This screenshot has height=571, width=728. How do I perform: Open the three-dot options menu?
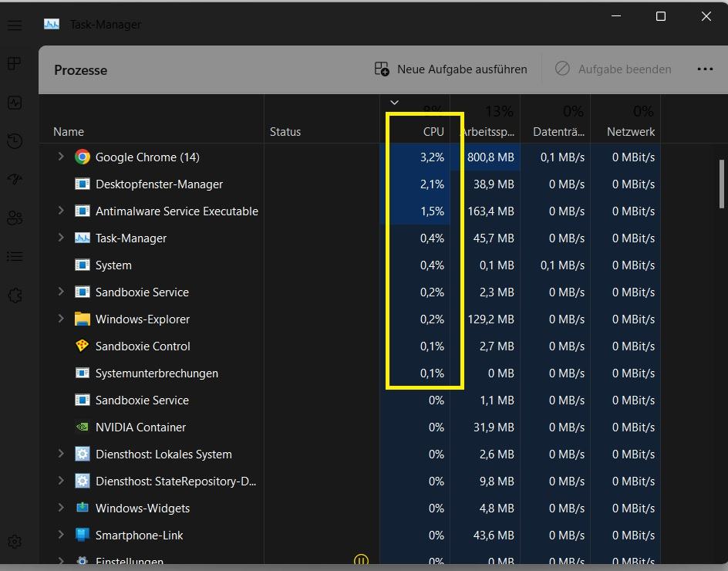(x=705, y=69)
